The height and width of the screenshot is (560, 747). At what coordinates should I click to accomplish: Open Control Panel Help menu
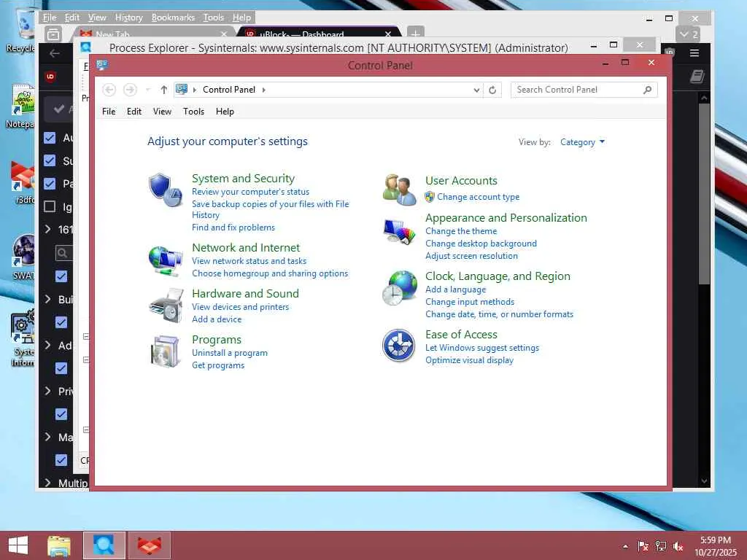point(225,112)
